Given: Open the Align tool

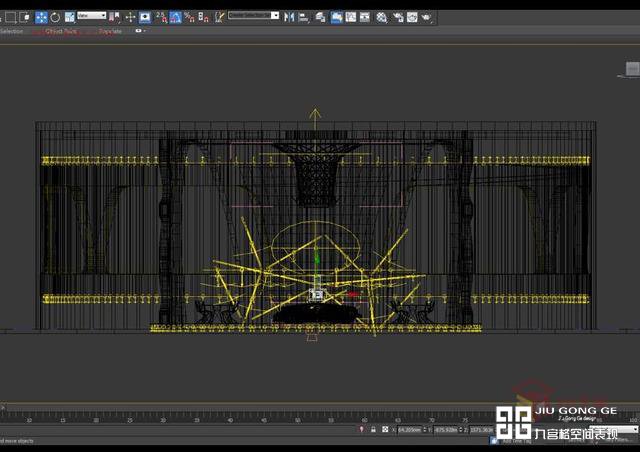Looking at the screenshot, I should point(303,17).
